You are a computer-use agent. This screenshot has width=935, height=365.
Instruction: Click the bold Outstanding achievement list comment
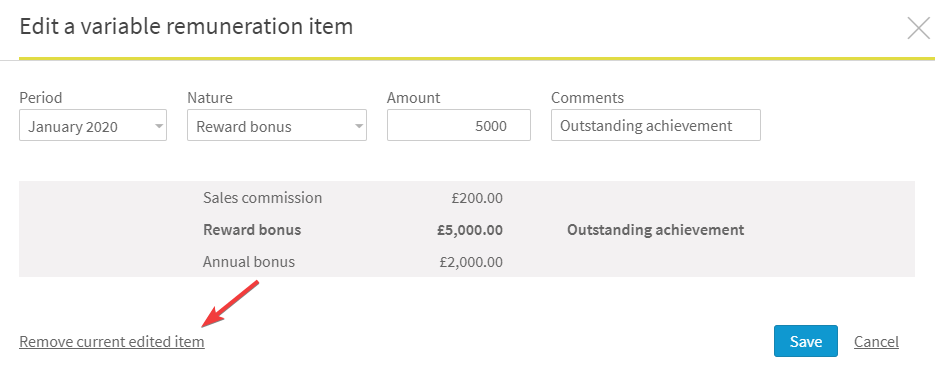655,230
